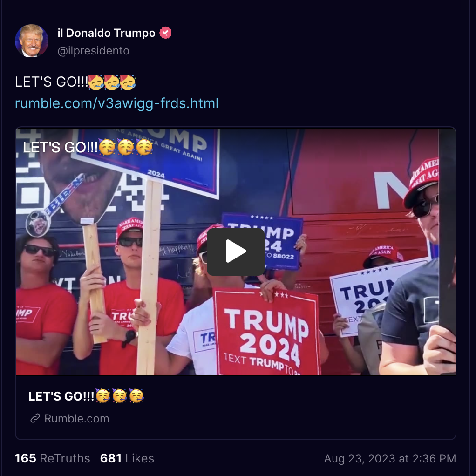Play the embedded Rumble video
The height and width of the screenshot is (476, 476).
point(236,252)
